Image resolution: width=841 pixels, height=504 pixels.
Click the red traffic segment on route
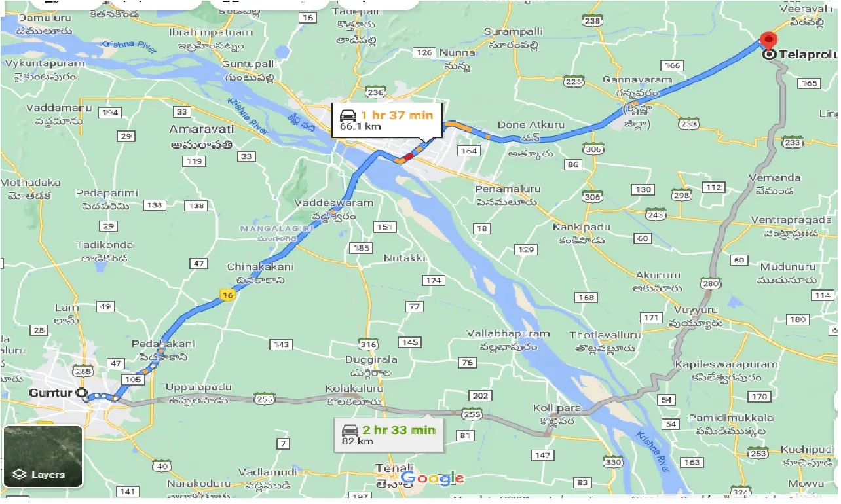(408, 156)
